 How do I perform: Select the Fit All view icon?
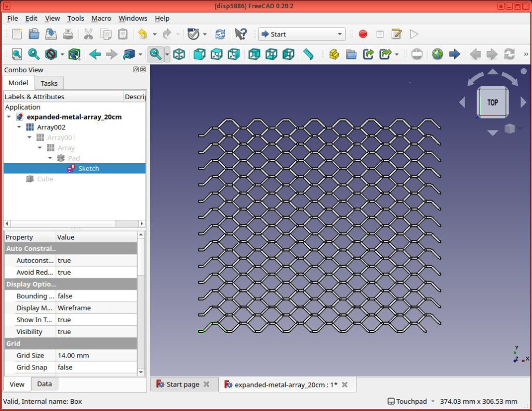coord(17,54)
